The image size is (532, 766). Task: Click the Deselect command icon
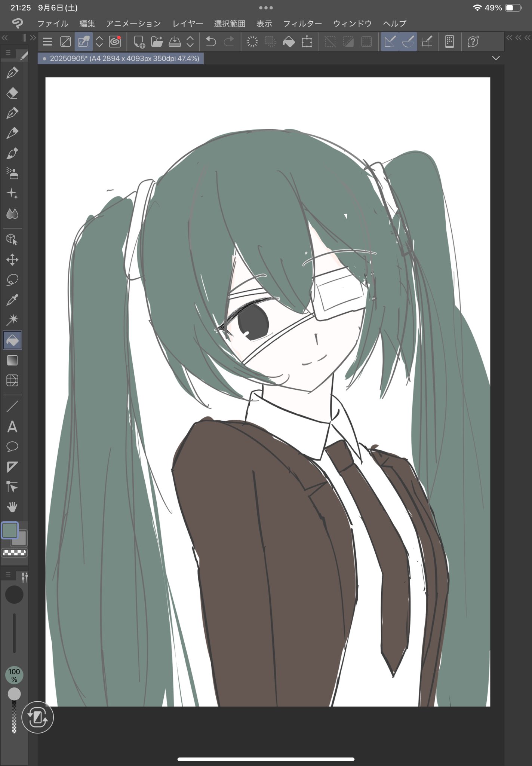click(x=330, y=42)
